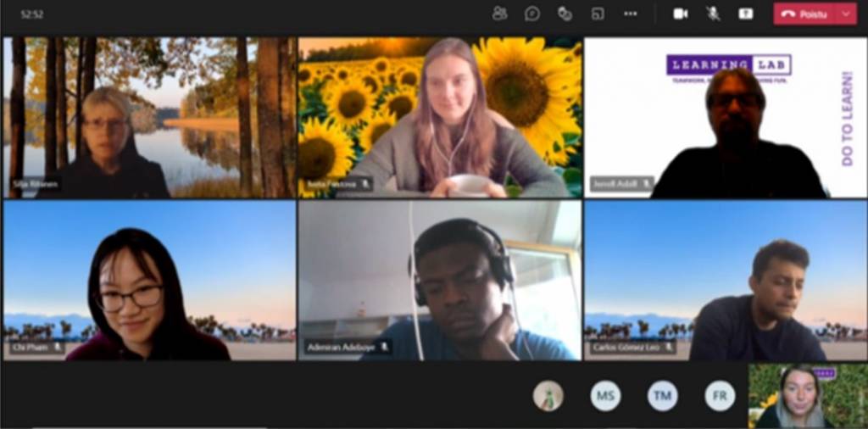Click the share content icon
Image resolution: width=868 pixels, height=429 pixels.
tap(746, 14)
